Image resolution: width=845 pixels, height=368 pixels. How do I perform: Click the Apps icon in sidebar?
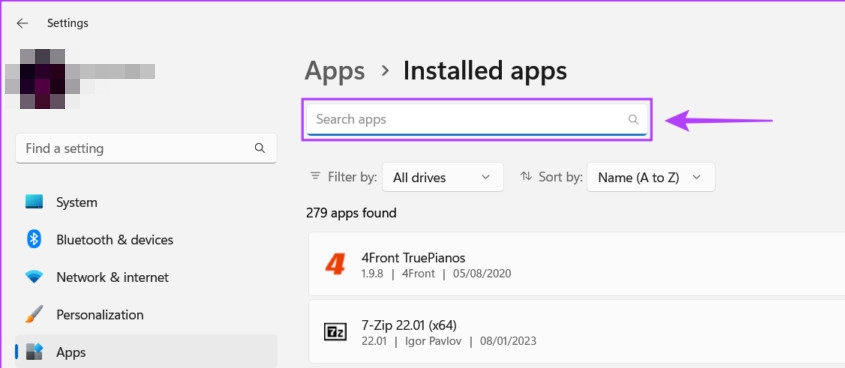[x=34, y=352]
